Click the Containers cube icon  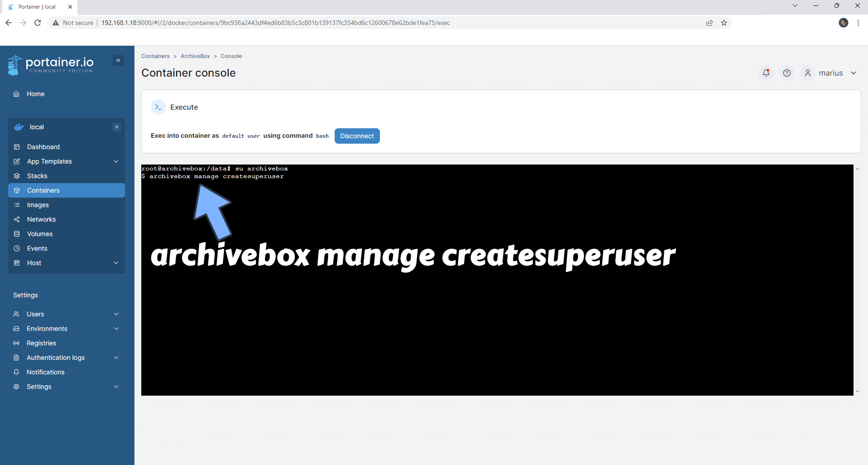[x=17, y=190]
